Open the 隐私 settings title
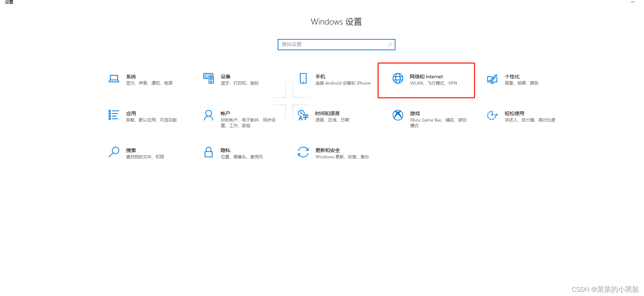The image size is (644, 296). tap(225, 150)
